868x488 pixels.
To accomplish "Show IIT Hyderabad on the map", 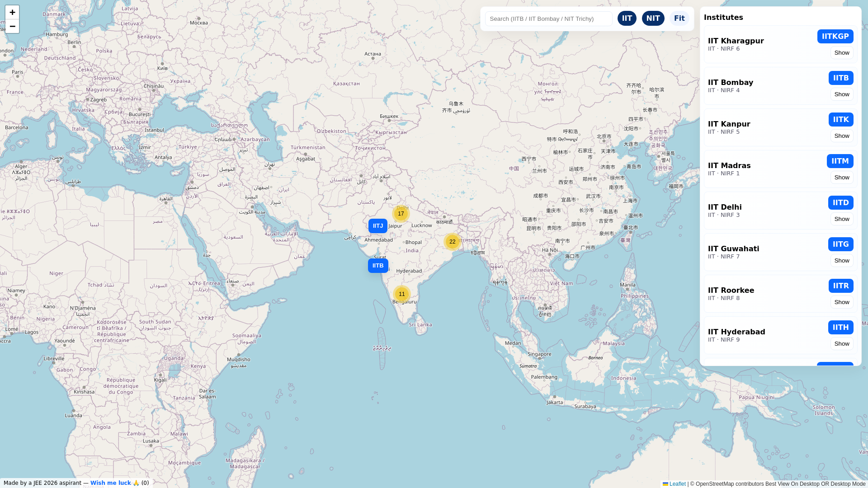I will click(842, 344).
